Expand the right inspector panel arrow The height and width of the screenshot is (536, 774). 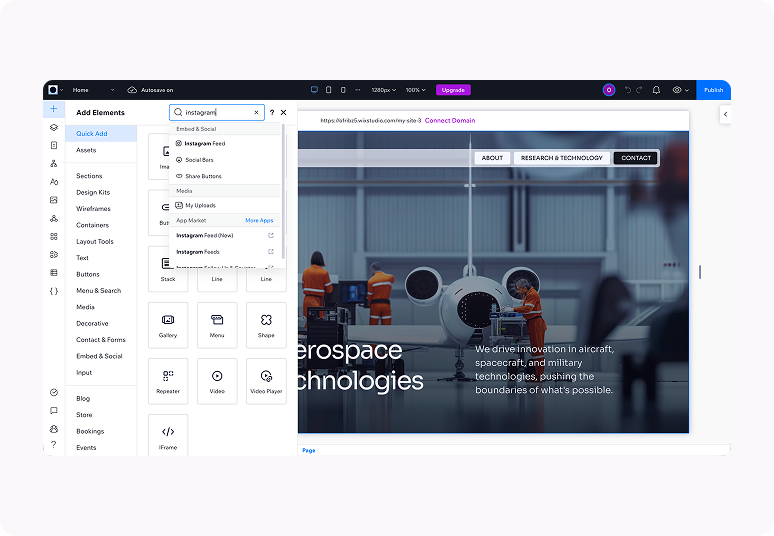point(725,115)
